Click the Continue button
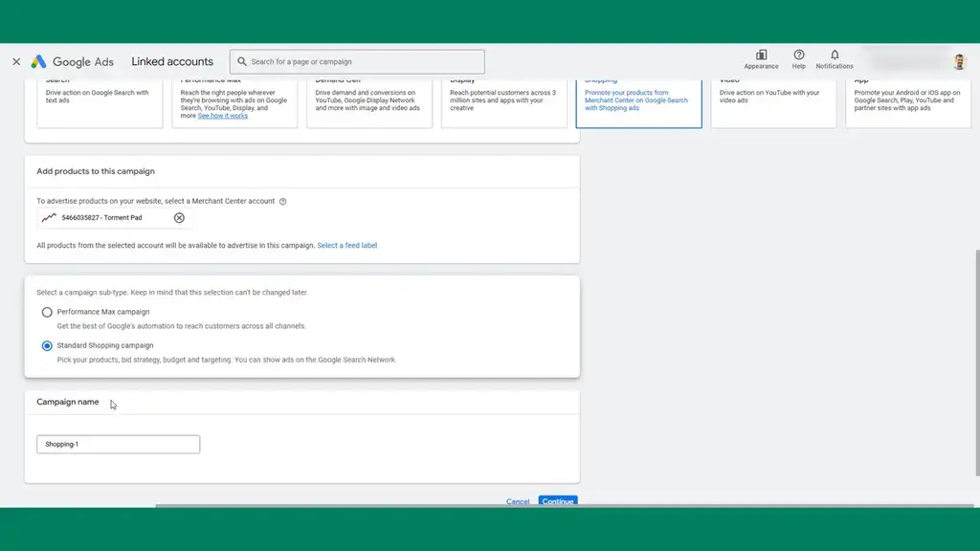 point(557,501)
